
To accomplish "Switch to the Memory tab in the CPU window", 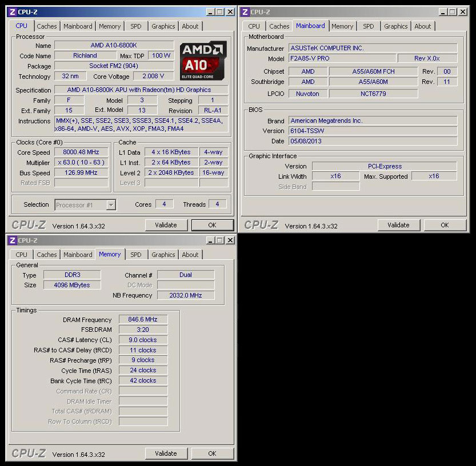I will [110, 26].
